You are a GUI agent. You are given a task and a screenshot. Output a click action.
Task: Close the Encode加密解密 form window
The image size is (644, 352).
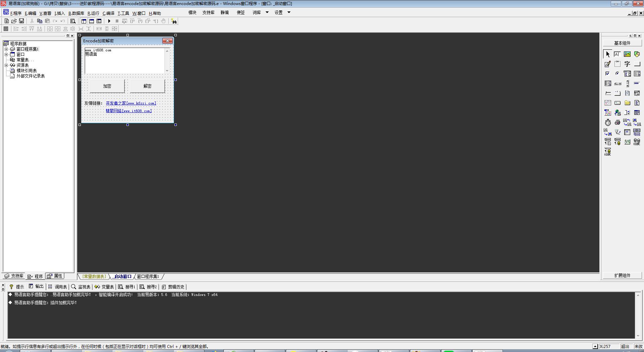[x=167, y=41]
